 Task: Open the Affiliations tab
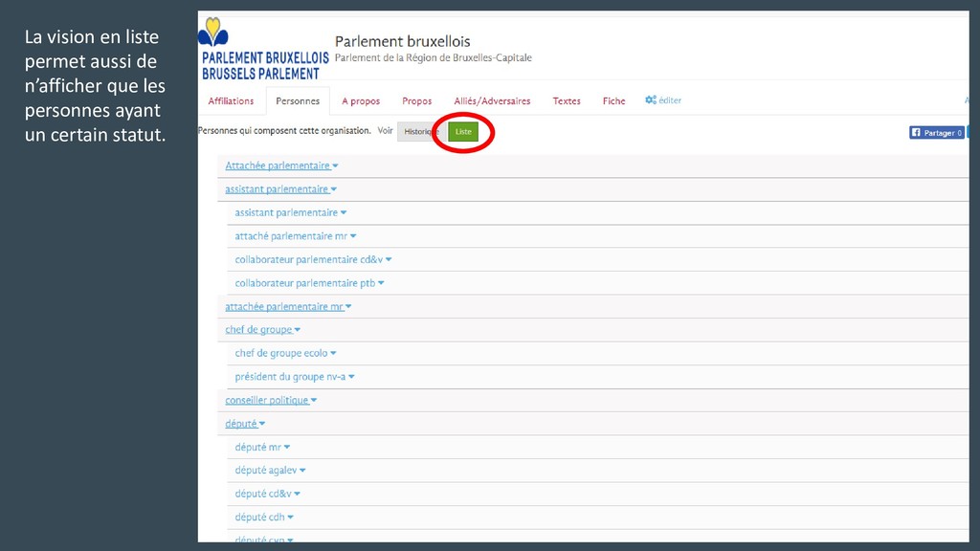(x=231, y=100)
